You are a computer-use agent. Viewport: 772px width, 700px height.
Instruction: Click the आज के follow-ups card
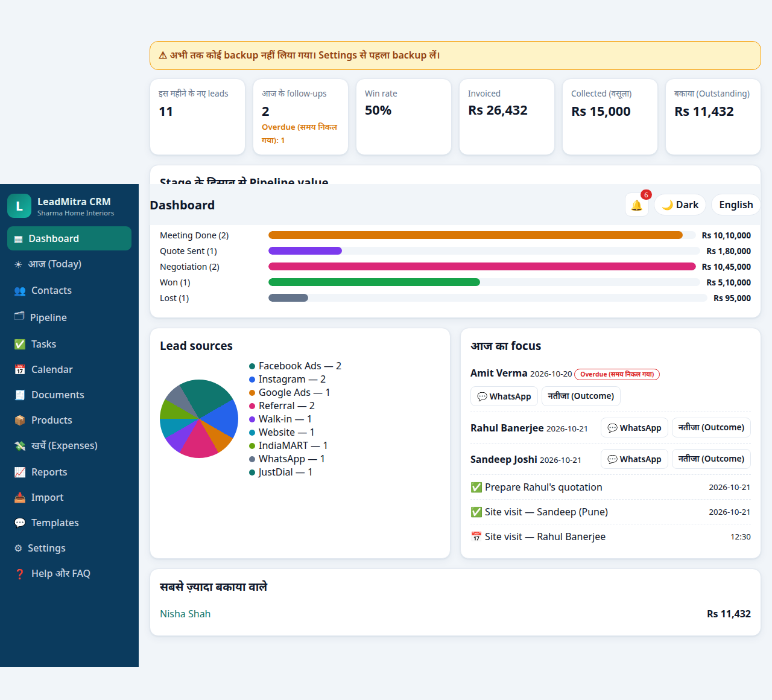click(x=300, y=117)
